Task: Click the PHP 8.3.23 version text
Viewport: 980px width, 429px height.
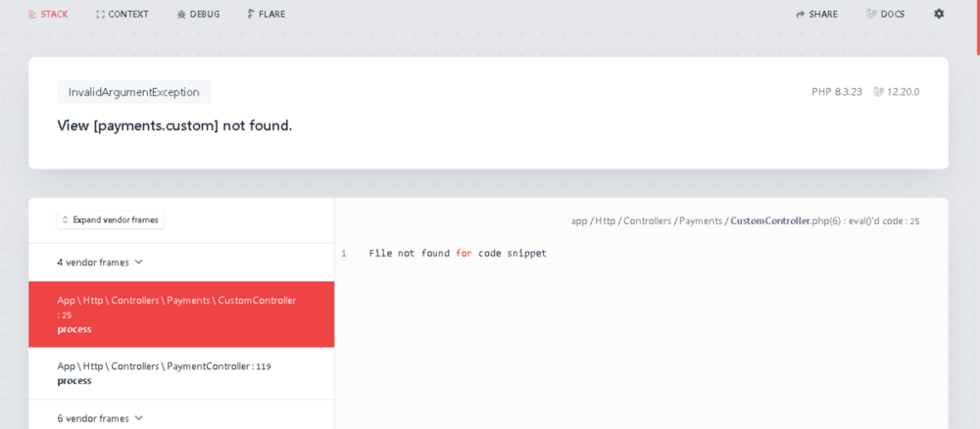Action: pyautogui.click(x=837, y=92)
